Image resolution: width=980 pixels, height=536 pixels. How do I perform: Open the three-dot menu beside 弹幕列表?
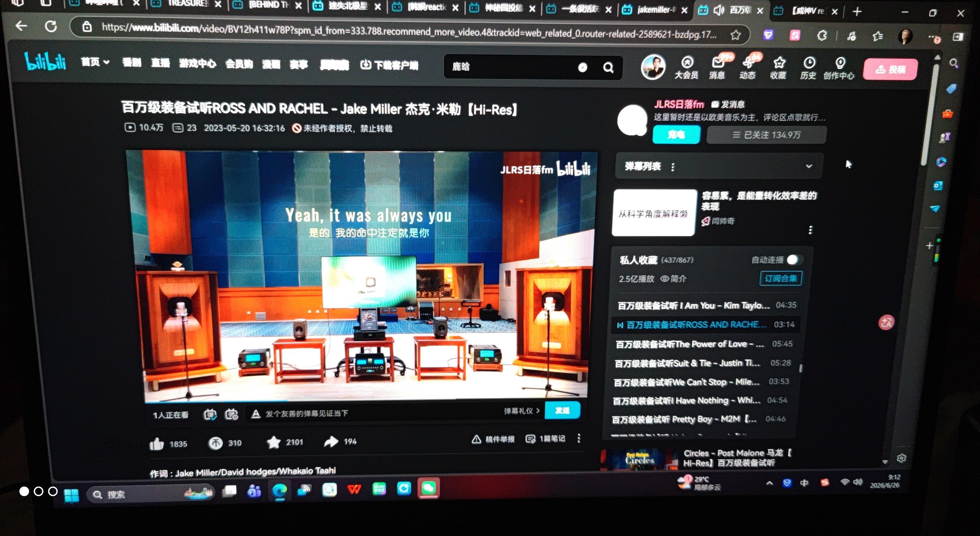[x=673, y=167]
